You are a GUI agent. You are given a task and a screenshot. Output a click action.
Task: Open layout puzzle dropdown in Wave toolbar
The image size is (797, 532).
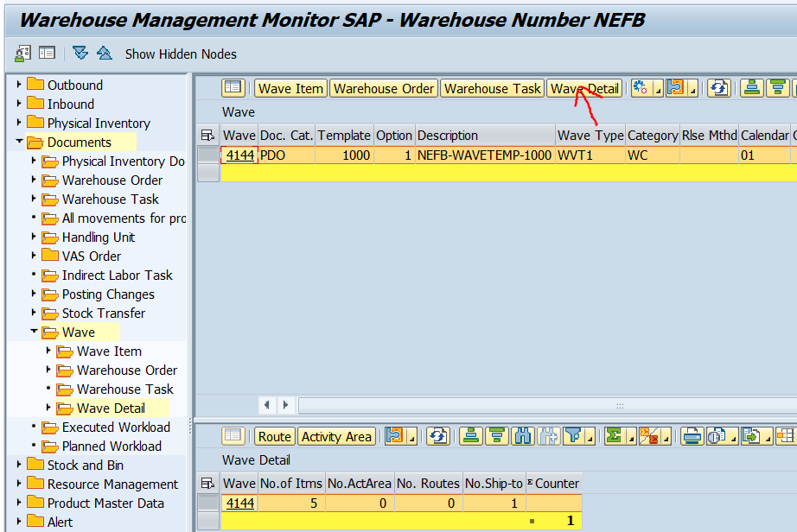pos(692,88)
